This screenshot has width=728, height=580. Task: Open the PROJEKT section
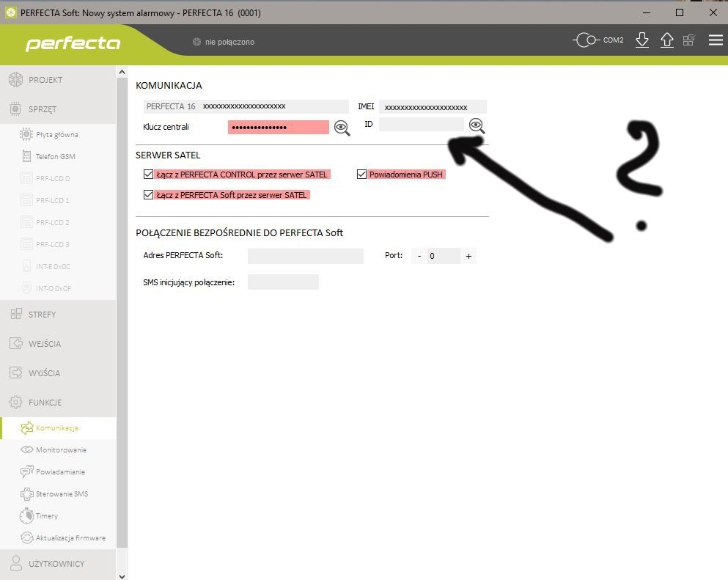pos(58,80)
